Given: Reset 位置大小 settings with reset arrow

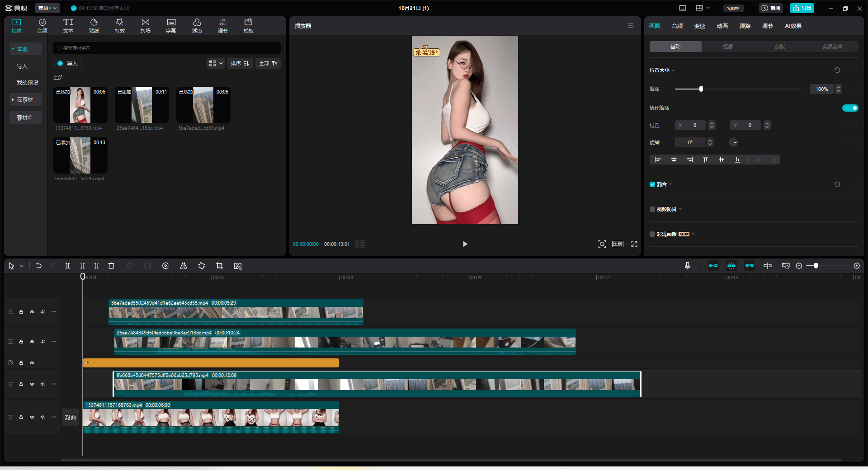Looking at the screenshot, I should pos(837,70).
